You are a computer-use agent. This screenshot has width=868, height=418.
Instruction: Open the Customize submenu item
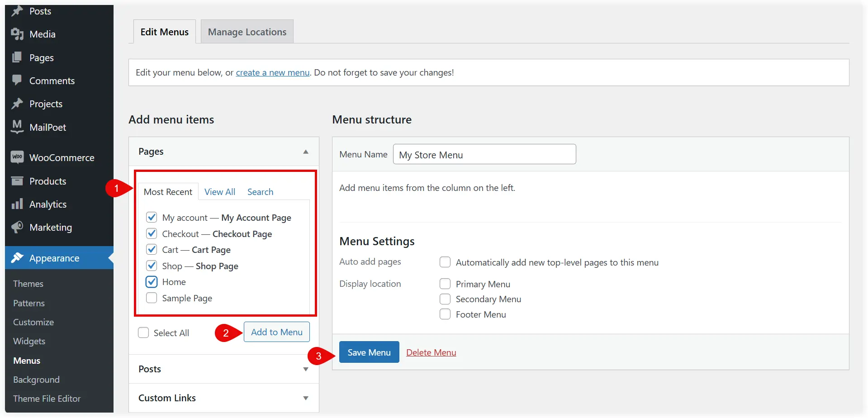[x=33, y=322]
